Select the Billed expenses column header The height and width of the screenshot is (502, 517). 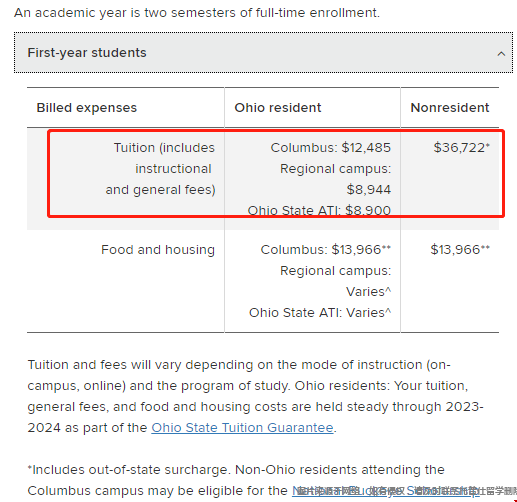tap(87, 108)
